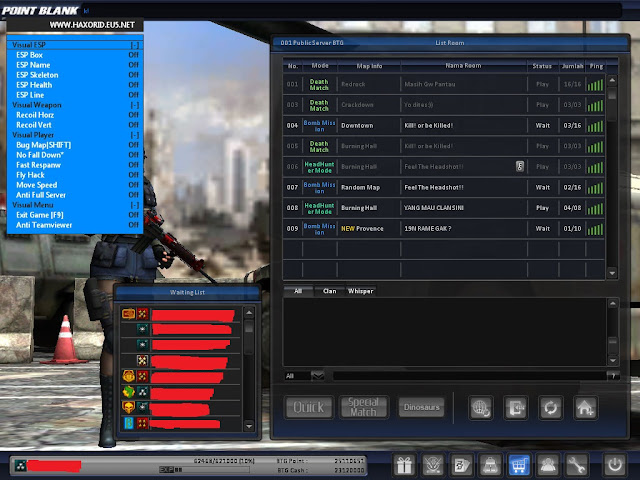Viewport: 640px width, 480px height.
Task: Click the chat message input field
Action: click(470, 376)
